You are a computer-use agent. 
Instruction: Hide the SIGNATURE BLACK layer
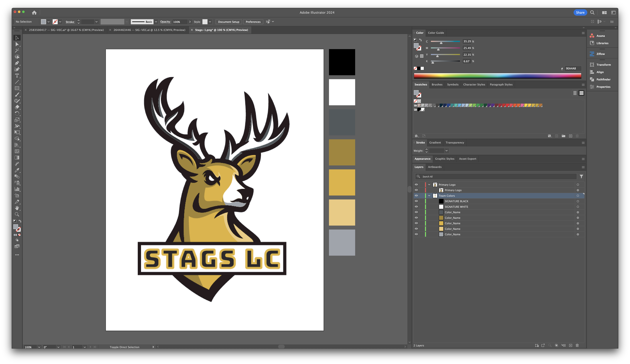pyautogui.click(x=416, y=201)
